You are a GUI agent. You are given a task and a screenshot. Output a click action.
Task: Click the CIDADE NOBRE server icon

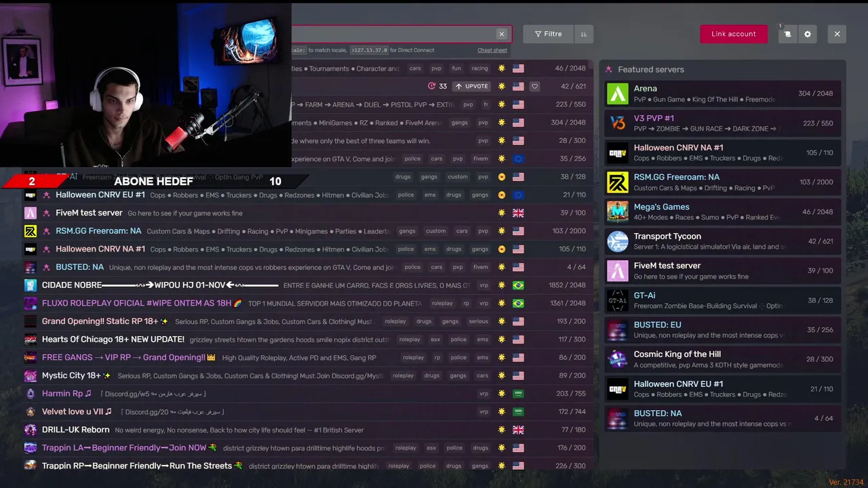click(x=31, y=285)
